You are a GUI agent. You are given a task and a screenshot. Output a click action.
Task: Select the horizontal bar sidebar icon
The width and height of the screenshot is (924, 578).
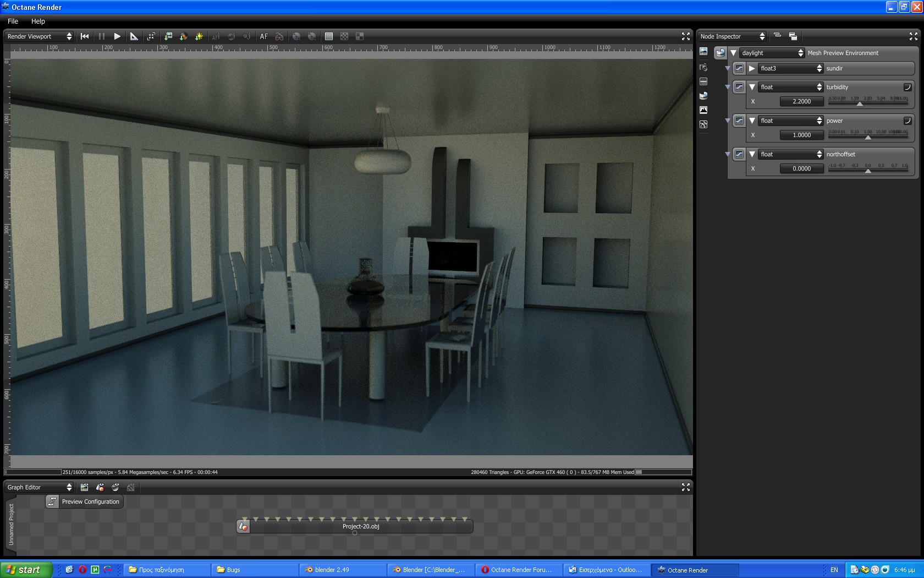click(x=703, y=81)
